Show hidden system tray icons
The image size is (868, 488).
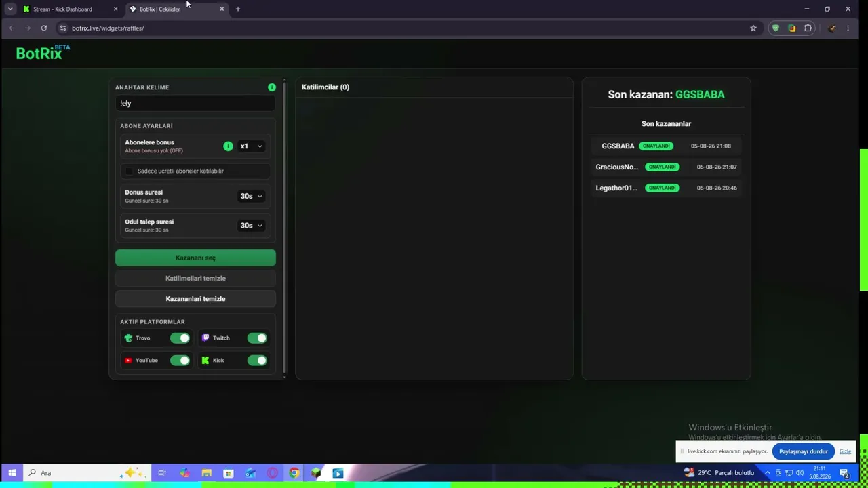pos(768,473)
